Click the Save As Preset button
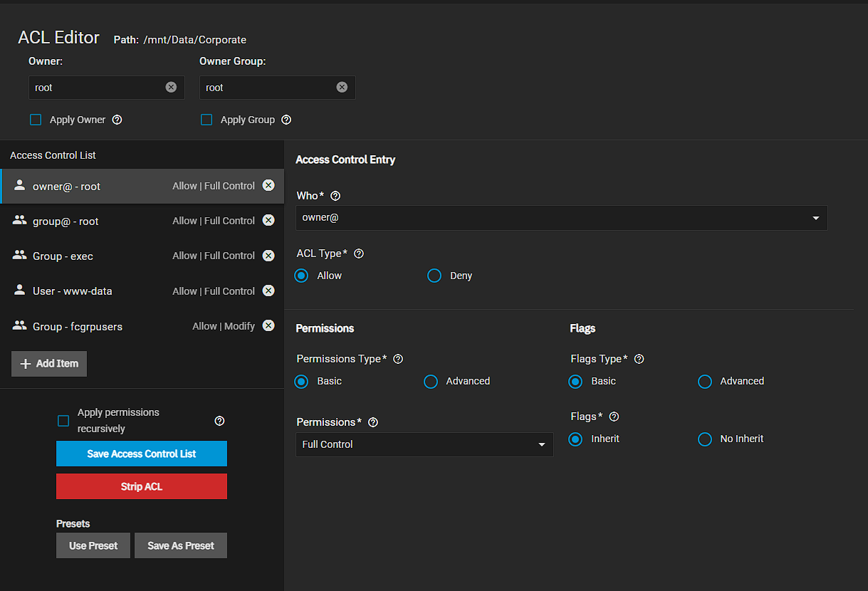This screenshot has width=868, height=591. click(x=181, y=545)
